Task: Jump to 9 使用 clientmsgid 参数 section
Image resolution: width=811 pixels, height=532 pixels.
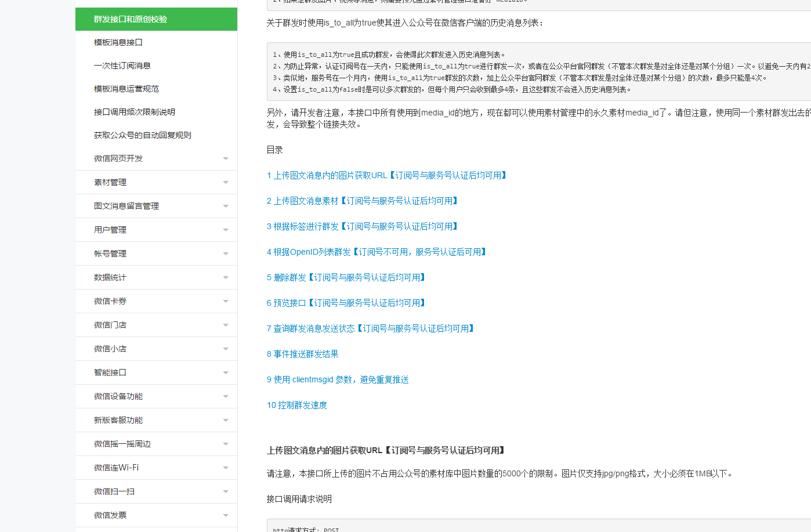Action: point(338,379)
